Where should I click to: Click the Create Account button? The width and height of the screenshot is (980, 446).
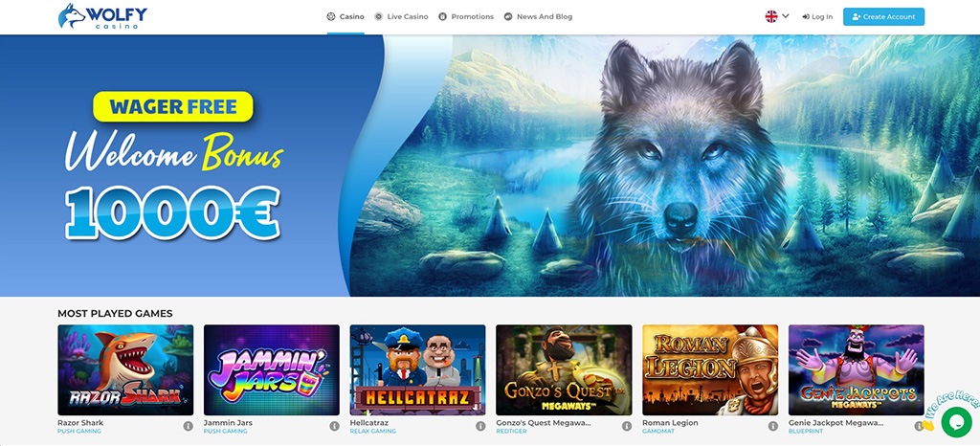pos(883,17)
